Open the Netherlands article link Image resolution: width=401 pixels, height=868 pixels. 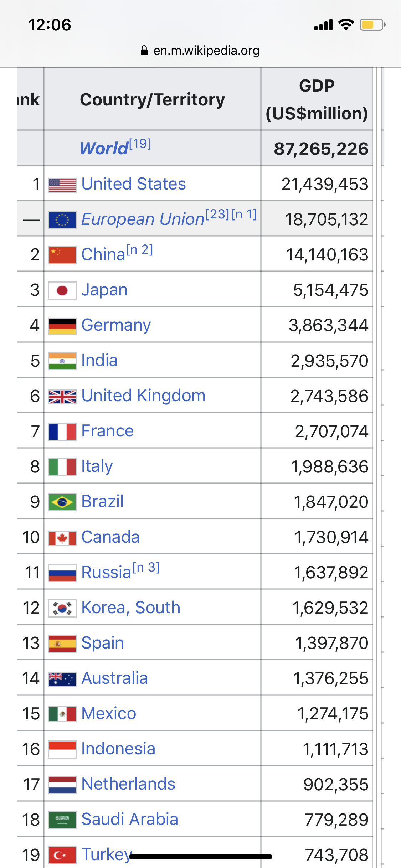click(x=128, y=784)
